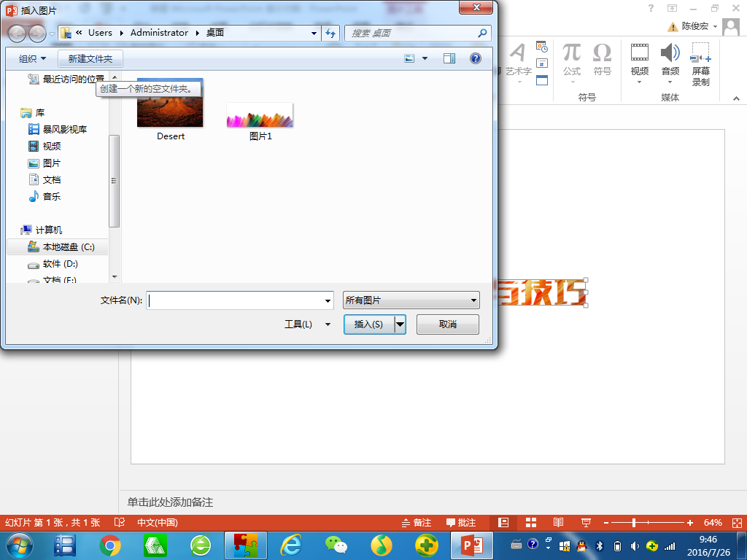Open Internet Explorer from the taskbar
Image resolution: width=747 pixels, height=560 pixels.
click(290, 545)
